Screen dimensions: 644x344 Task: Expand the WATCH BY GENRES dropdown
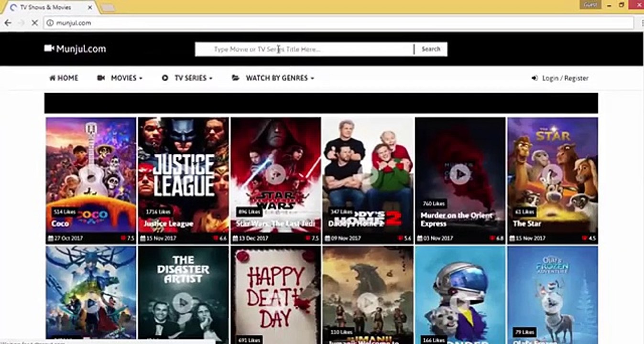273,78
